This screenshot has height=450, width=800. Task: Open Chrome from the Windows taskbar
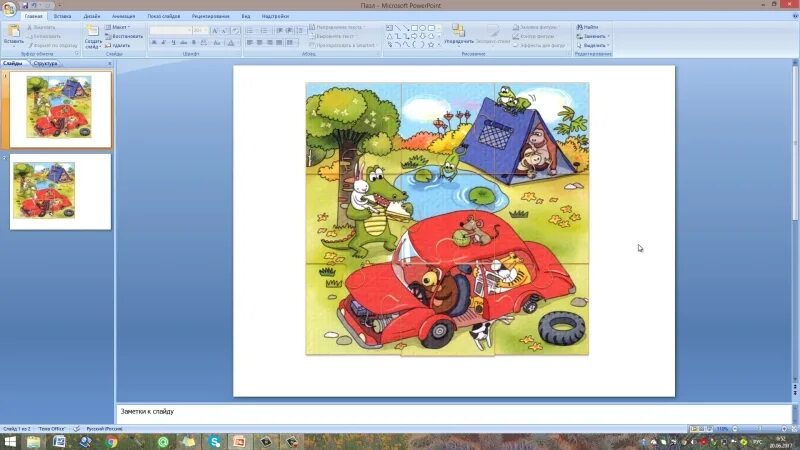tap(111, 442)
